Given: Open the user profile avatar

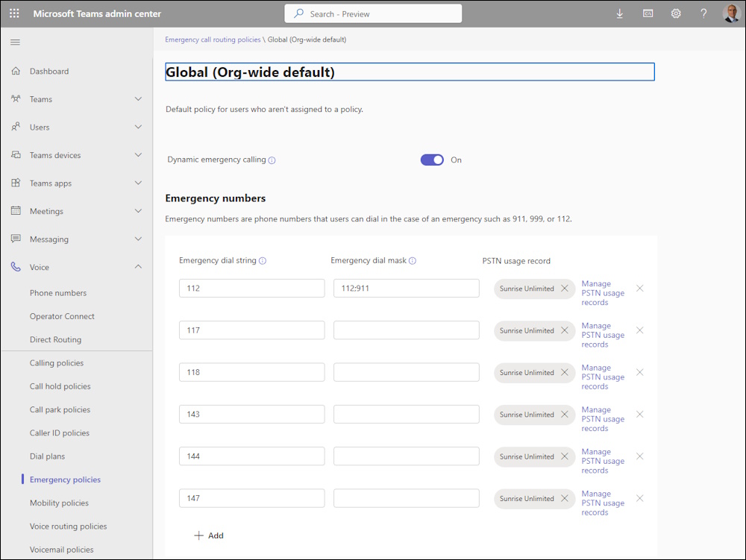Looking at the screenshot, I should pos(731,13).
